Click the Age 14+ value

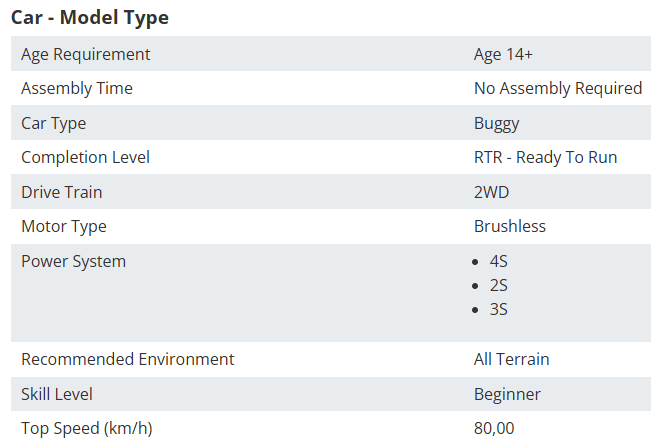click(503, 54)
